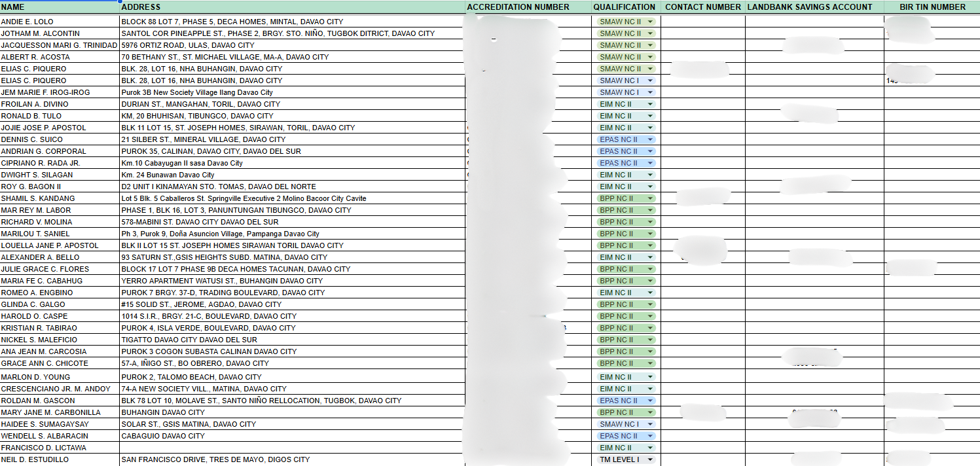Click name cell JACQUESSON MARI G. TRINIDAD
This screenshot has width=980, height=466.
tap(60, 45)
